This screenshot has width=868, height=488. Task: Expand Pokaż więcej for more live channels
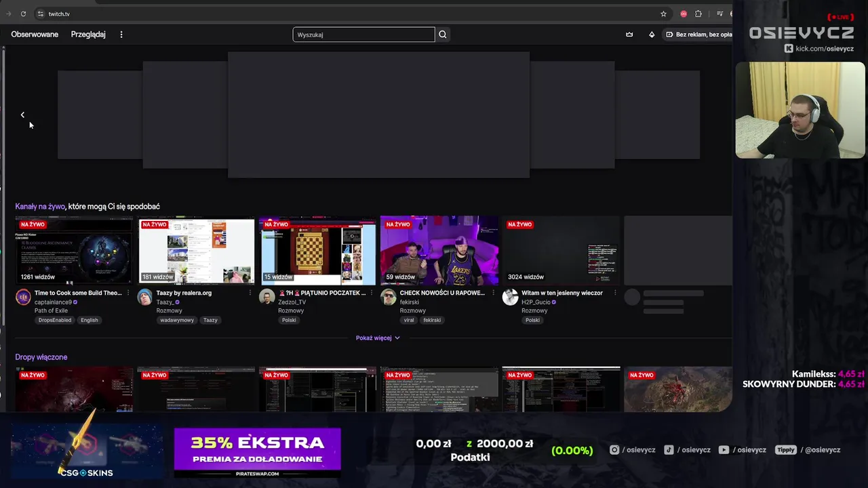378,338
